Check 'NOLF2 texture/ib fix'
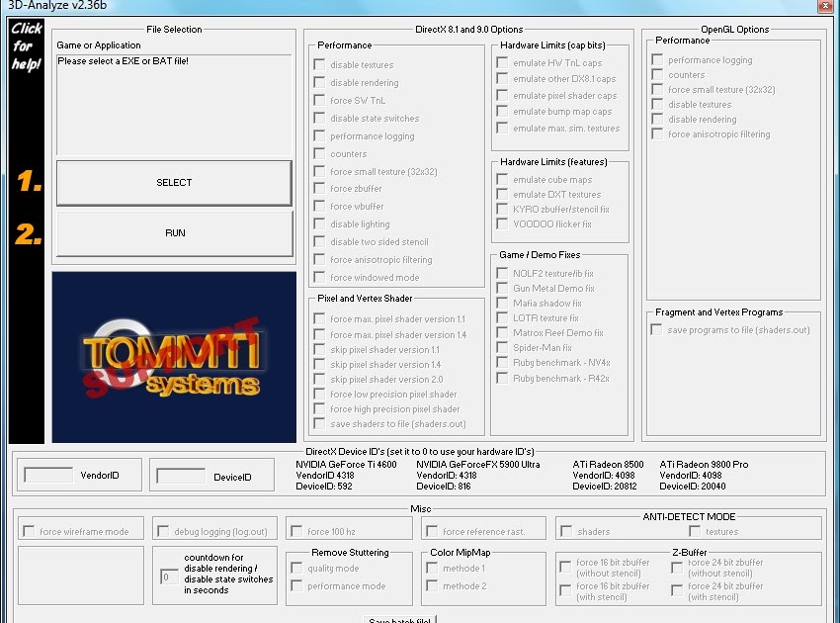 [x=502, y=273]
